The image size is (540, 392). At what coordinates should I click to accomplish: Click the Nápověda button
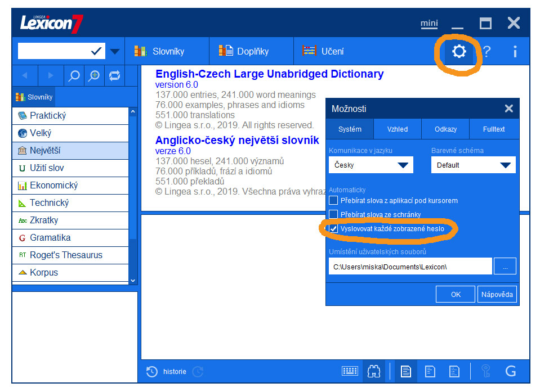(497, 294)
